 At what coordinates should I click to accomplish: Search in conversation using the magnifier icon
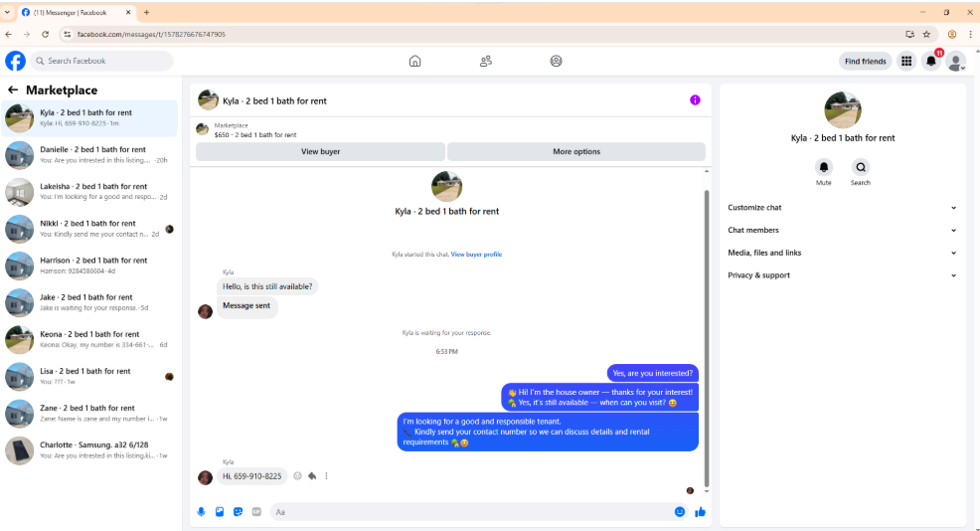(x=861, y=167)
